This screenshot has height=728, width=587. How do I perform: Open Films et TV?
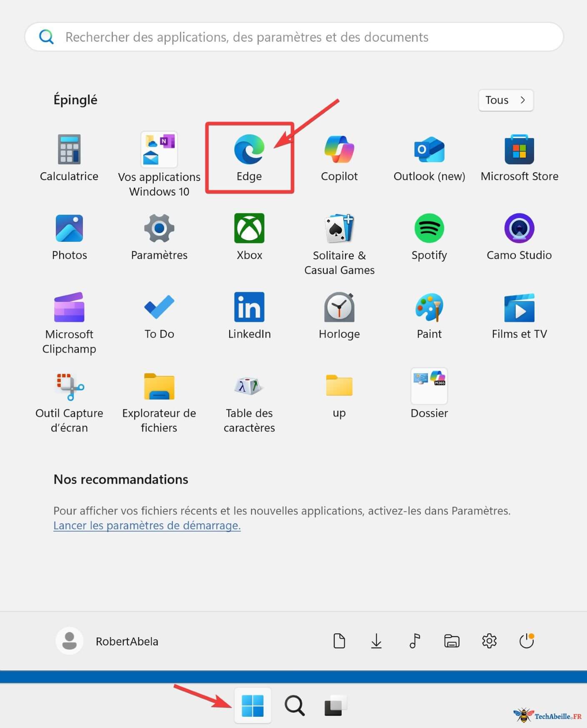[519, 316]
